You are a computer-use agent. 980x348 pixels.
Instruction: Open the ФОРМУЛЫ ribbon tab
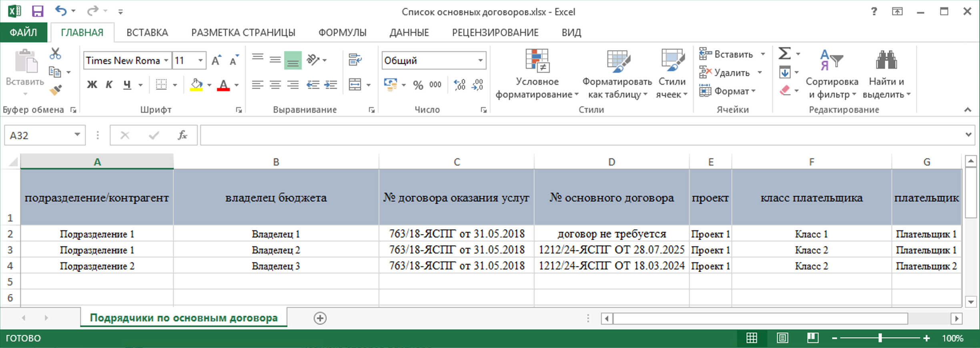coord(342,32)
